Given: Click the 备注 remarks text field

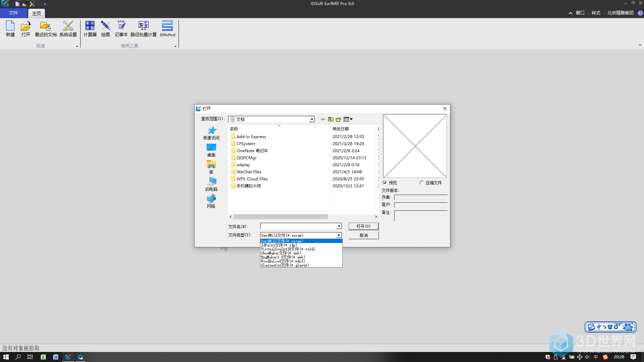Looking at the screenshot, I should point(420,216).
